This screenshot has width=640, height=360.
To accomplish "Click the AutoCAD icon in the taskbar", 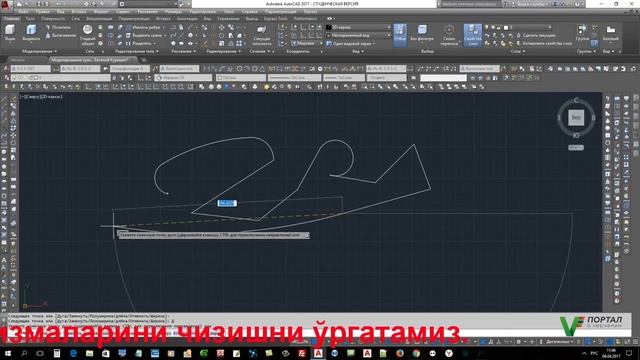I will tap(318, 353).
